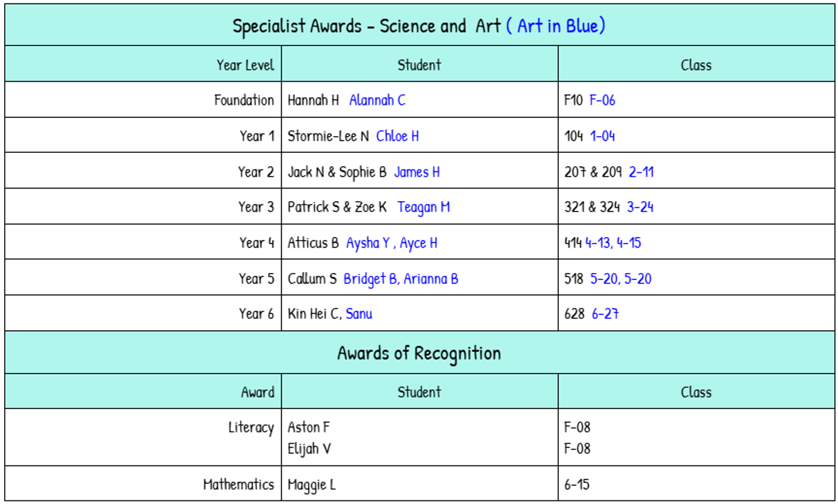Click the "Aston F" student name
The width and height of the screenshot is (838, 504).
(x=309, y=427)
